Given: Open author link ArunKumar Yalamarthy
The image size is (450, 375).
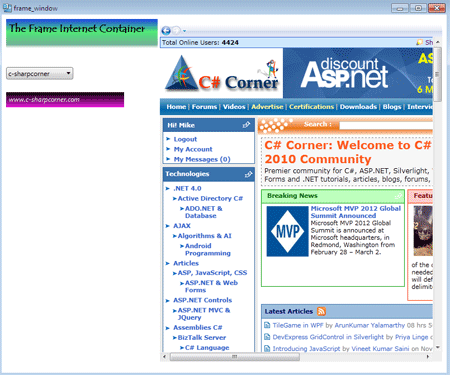Looking at the screenshot, I should point(369,325).
